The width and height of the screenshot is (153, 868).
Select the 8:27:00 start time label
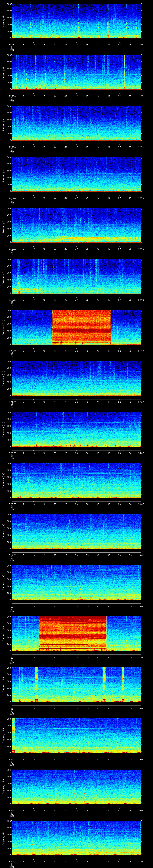point(12,708)
